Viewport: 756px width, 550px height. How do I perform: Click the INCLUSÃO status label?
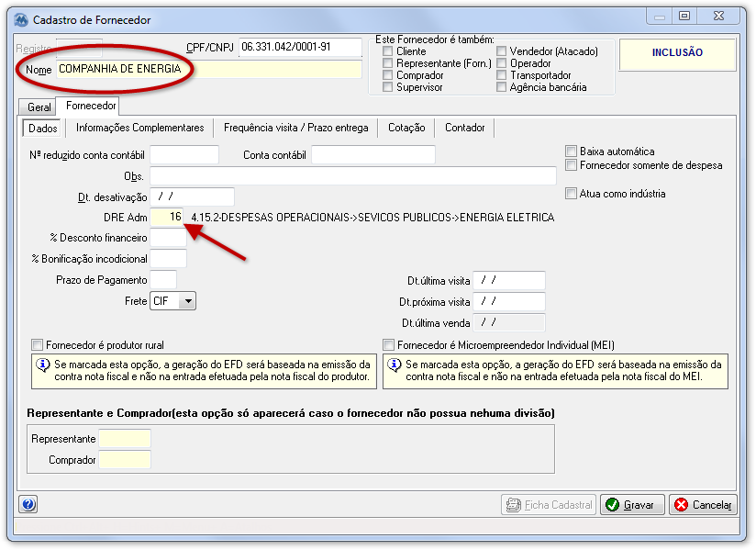pos(677,52)
